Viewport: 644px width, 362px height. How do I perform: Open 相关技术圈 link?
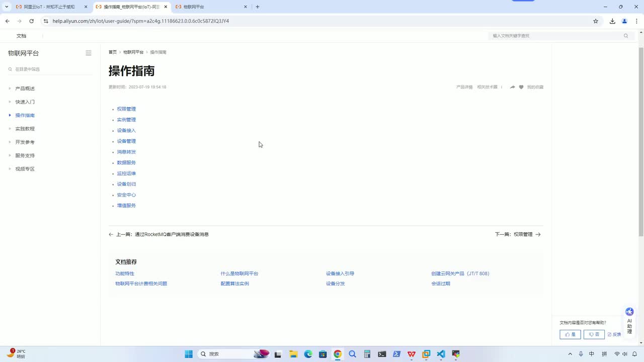point(487,87)
